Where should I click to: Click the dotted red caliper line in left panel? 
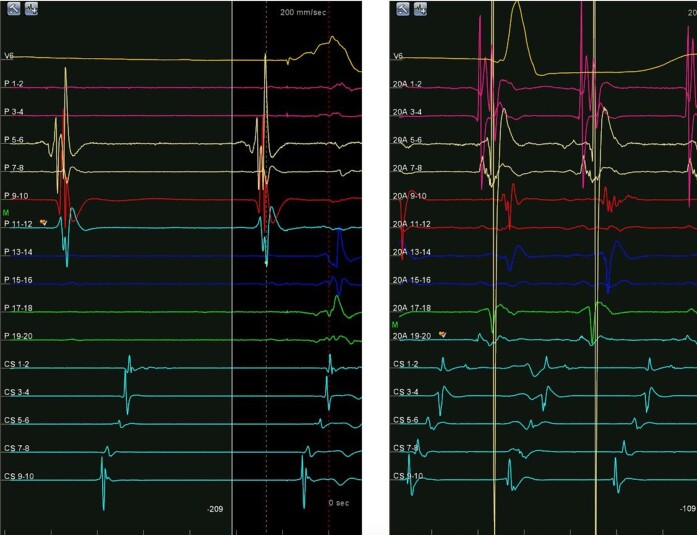click(329, 268)
